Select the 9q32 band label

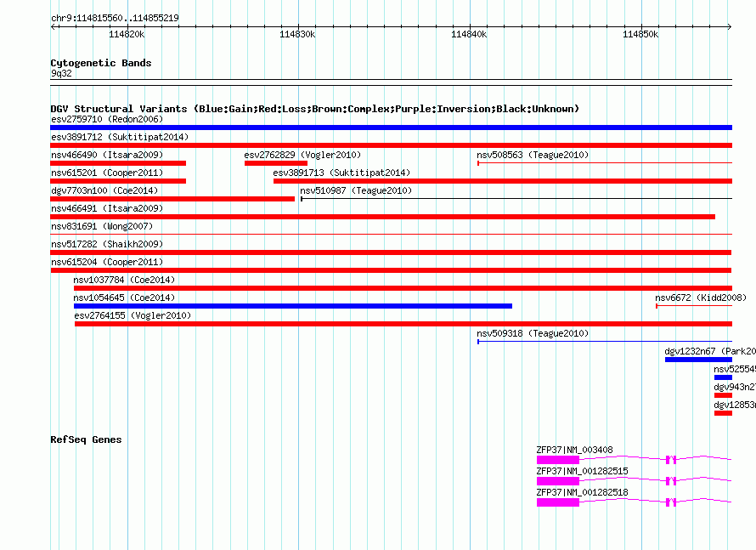(x=61, y=73)
